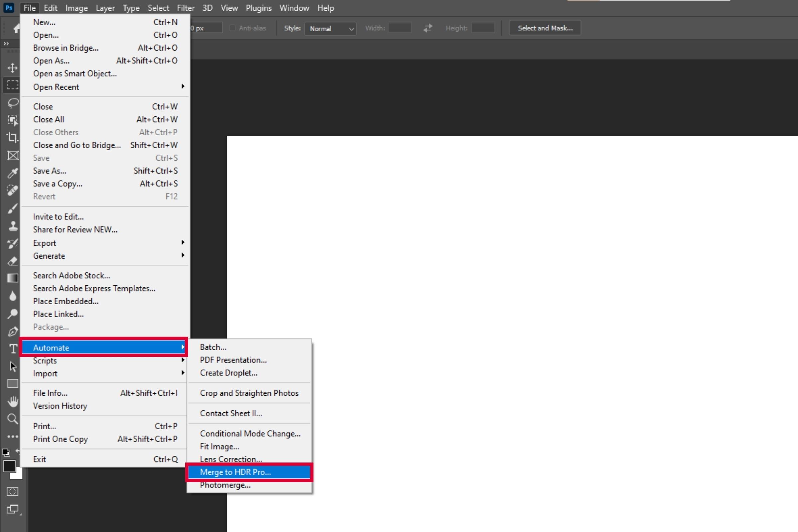Image resolution: width=798 pixels, height=532 pixels.
Task: Select the Rectangle shape tool
Action: click(x=13, y=384)
